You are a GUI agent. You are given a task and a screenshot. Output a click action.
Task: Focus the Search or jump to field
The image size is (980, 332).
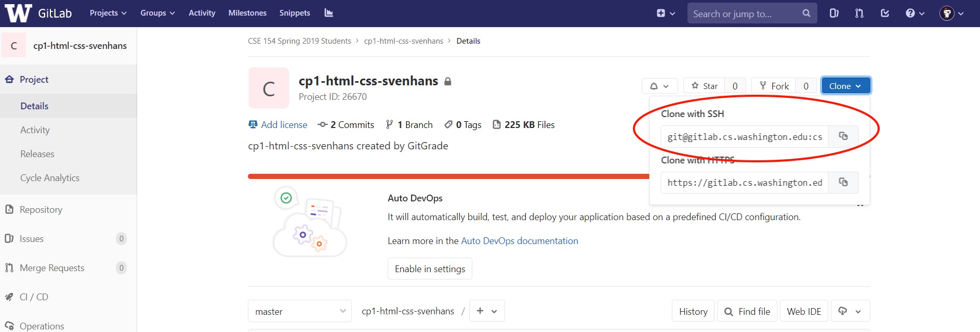[752, 14]
